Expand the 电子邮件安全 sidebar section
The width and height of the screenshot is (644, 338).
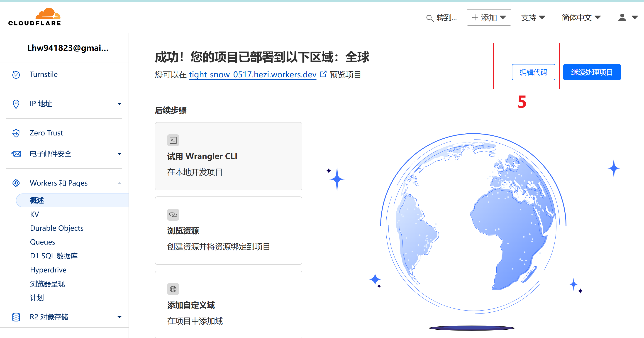pyautogui.click(x=120, y=154)
